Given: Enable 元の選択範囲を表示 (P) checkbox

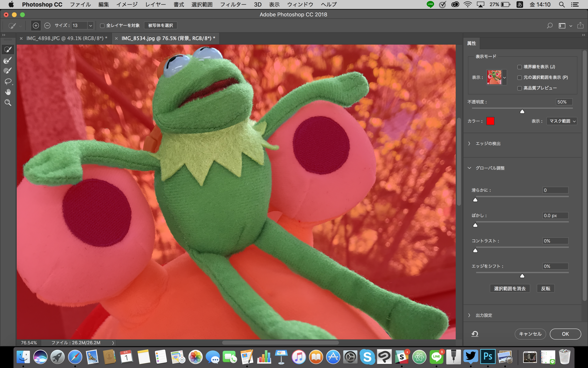Looking at the screenshot, I should tap(519, 77).
